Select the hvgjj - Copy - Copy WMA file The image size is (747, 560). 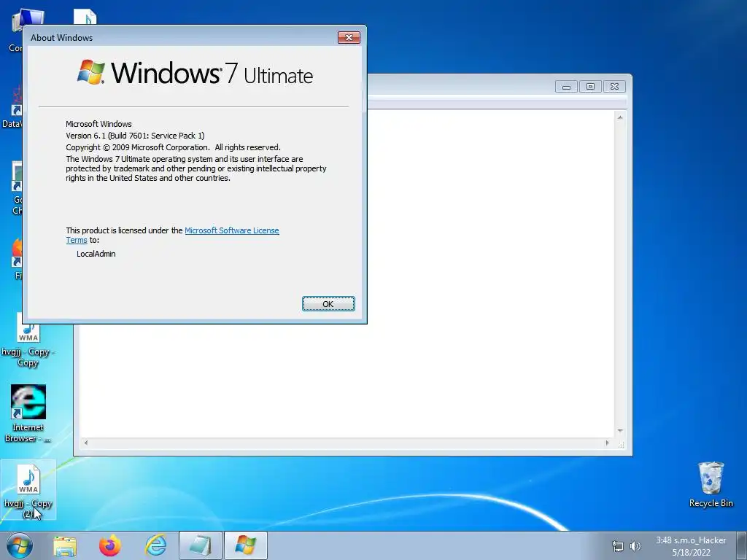click(28, 341)
